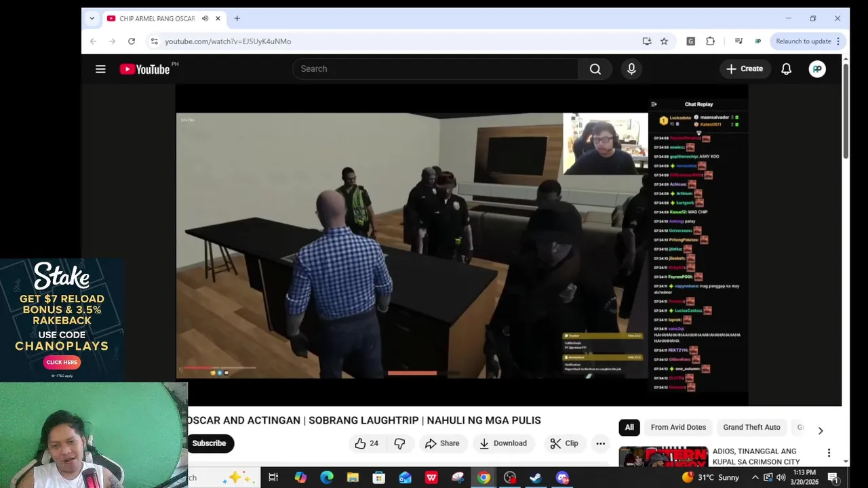Viewport: 868px width, 488px height.
Task: Click the Stake CLICK HERE button
Action: point(62,362)
